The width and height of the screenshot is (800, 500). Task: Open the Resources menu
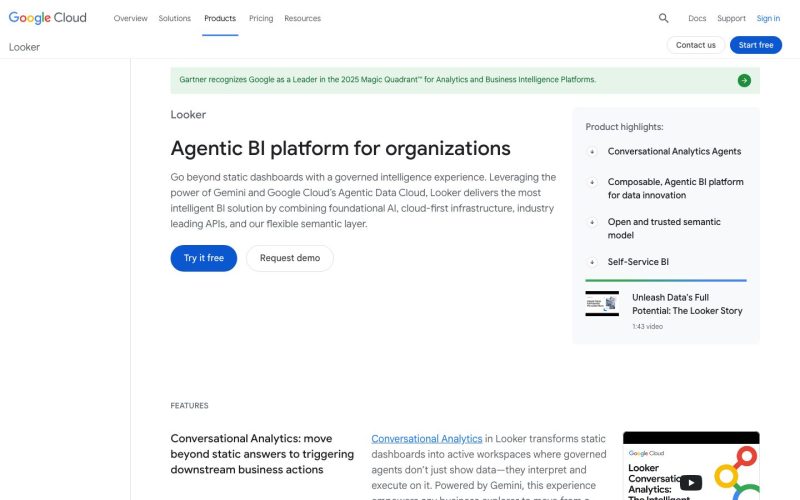point(303,18)
